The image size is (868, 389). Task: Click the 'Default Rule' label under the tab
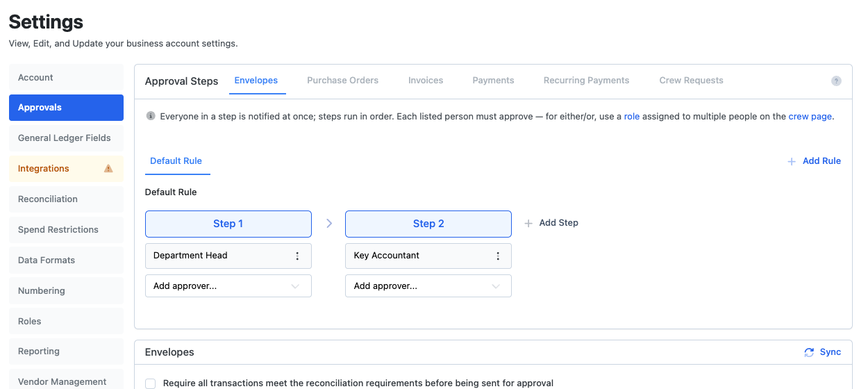[171, 192]
